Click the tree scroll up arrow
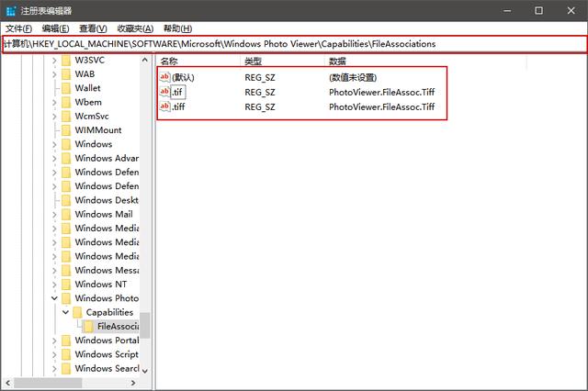The height and width of the screenshot is (391, 588). 145,60
